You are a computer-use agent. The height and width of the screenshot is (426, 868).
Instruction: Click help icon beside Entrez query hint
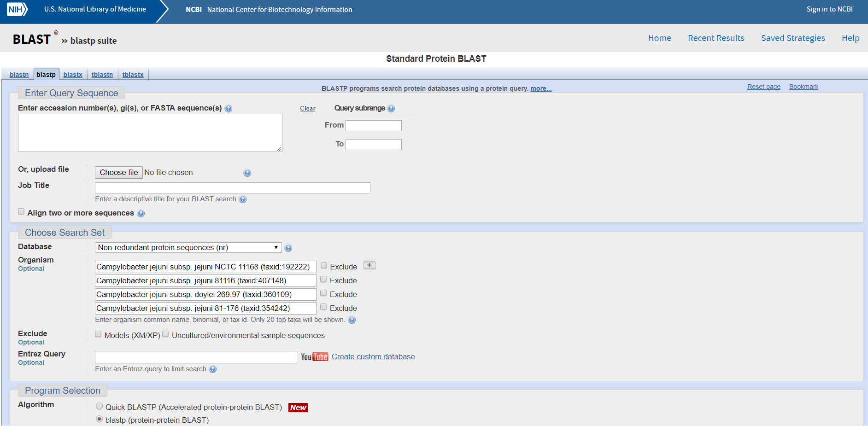212,369
